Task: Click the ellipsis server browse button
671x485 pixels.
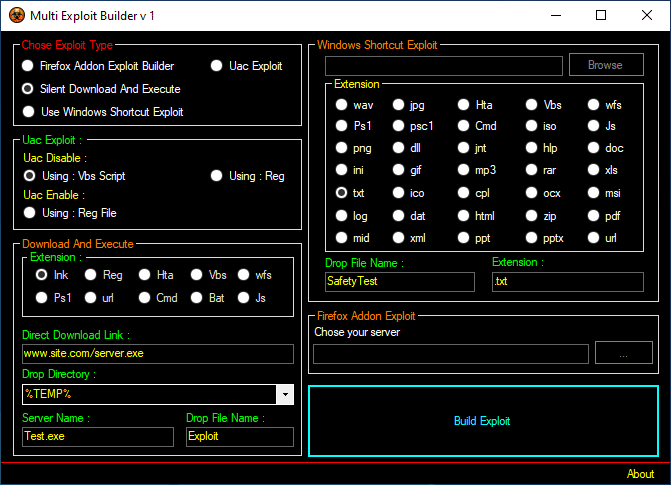Action: [623, 353]
